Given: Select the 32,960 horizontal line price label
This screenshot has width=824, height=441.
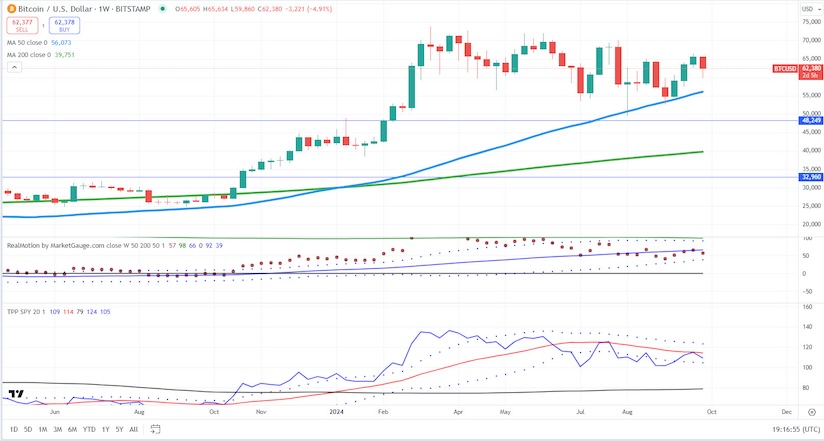Looking at the screenshot, I should (811, 177).
